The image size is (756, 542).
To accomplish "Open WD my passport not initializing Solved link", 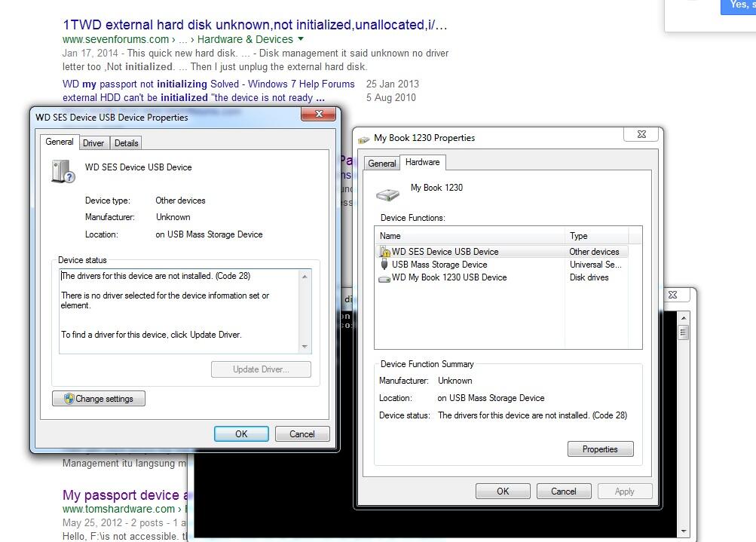I will click(208, 84).
